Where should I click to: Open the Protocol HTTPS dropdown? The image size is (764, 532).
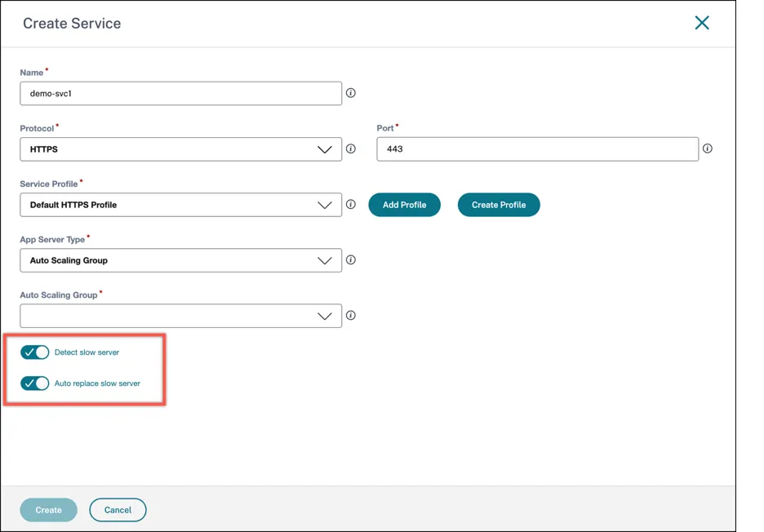[180, 149]
